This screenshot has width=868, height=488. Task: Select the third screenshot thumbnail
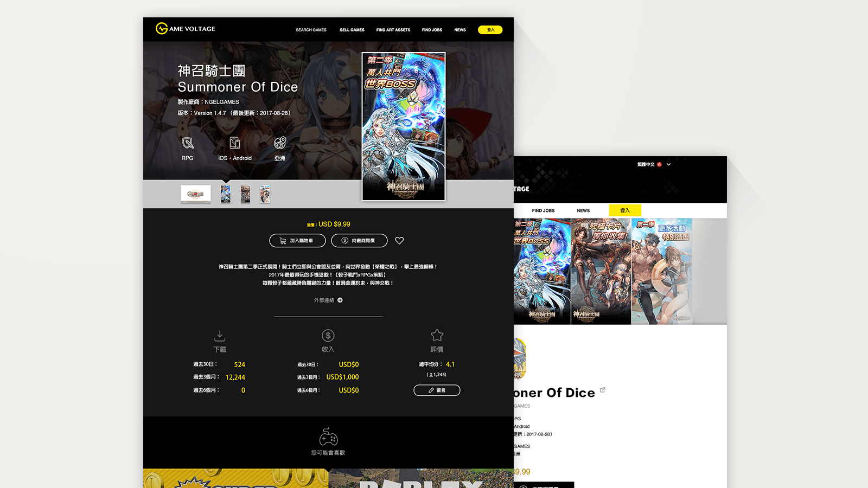[x=245, y=194]
